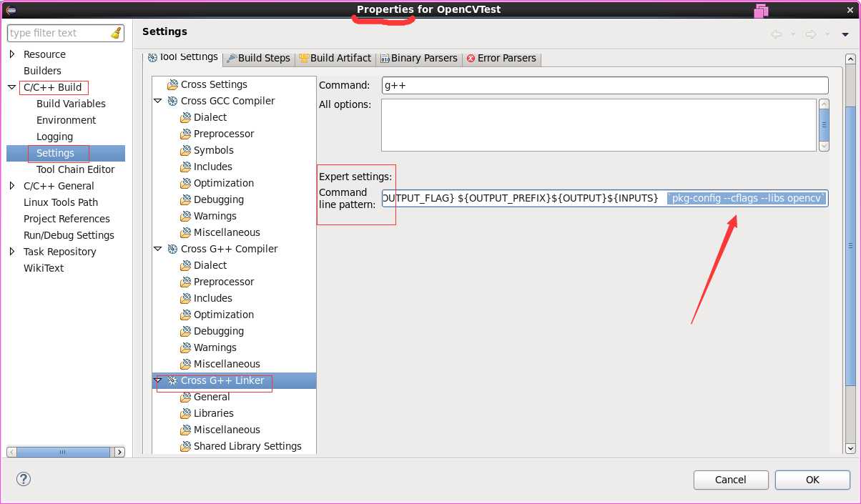Collapse the Cross G++ Linker node
This screenshot has width=861, height=504.
coord(158,380)
